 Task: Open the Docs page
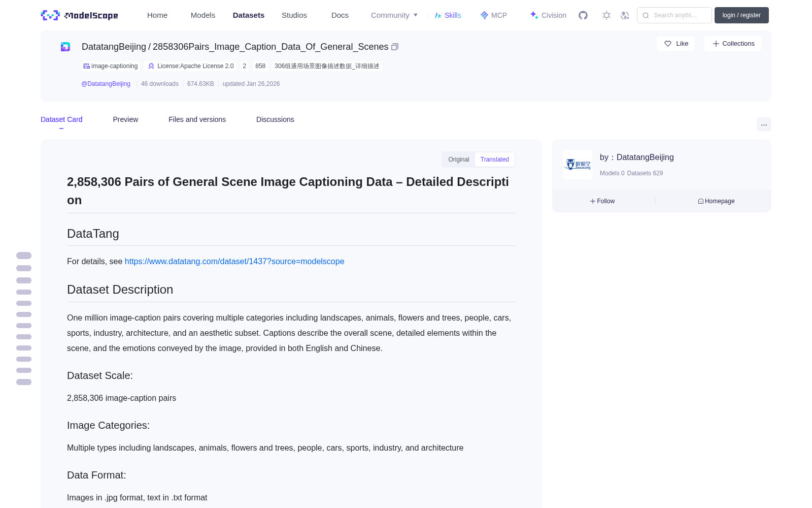(x=340, y=15)
